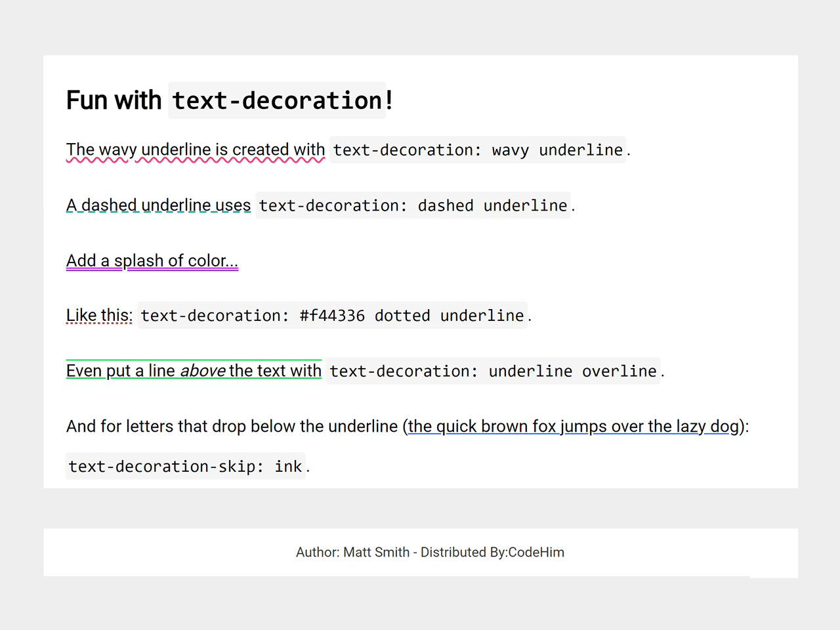The width and height of the screenshot is (840, 630).
Task: Click the 'text-decoration-skip: ink' code block
Action: [x=186, y=466]
